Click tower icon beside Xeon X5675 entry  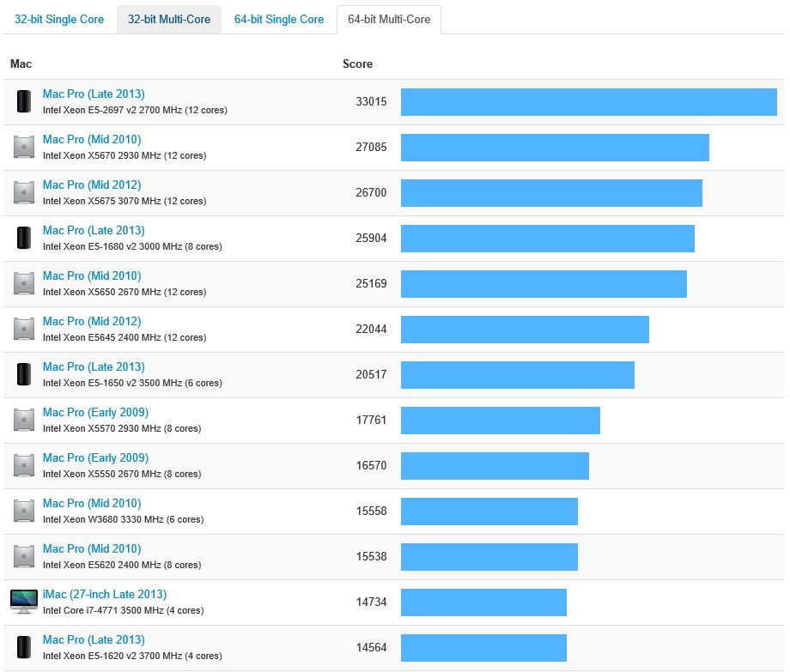click(24, 192)
